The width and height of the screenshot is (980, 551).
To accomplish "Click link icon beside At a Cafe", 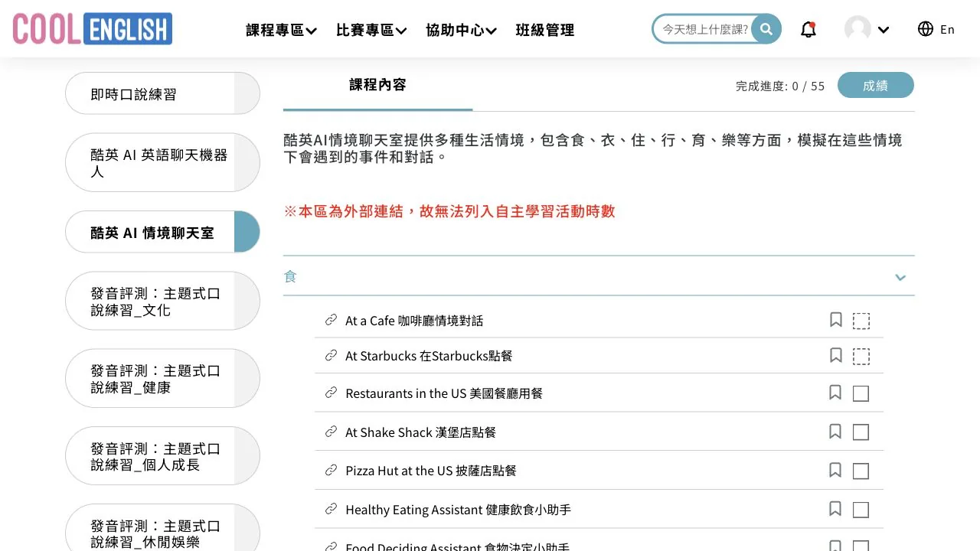I will pos(331,320).
